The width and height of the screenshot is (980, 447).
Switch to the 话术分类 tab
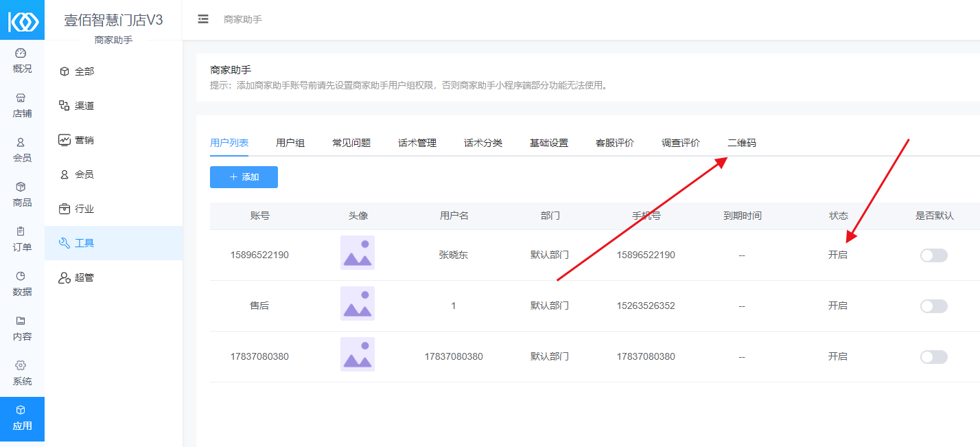[483, 143]
